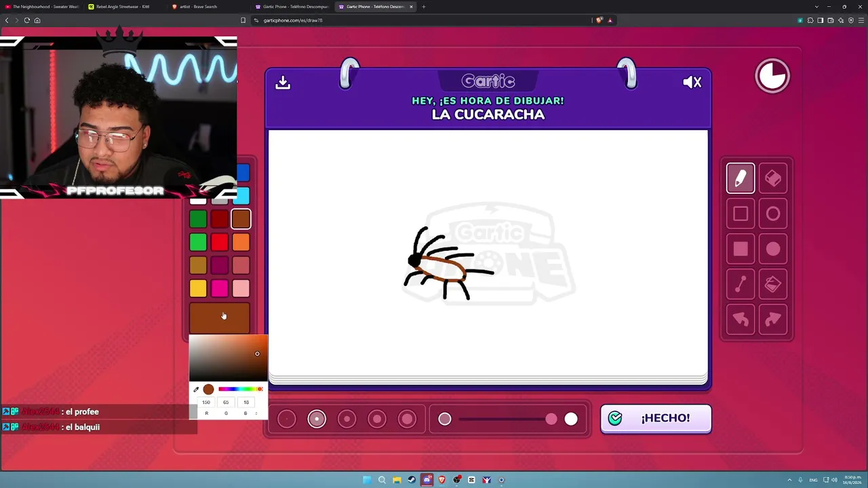Choose the hot pink color swatch
Image resolution: width=868 pixels, height=488 pixels.
pyautogui.click(x=219, y=289)
